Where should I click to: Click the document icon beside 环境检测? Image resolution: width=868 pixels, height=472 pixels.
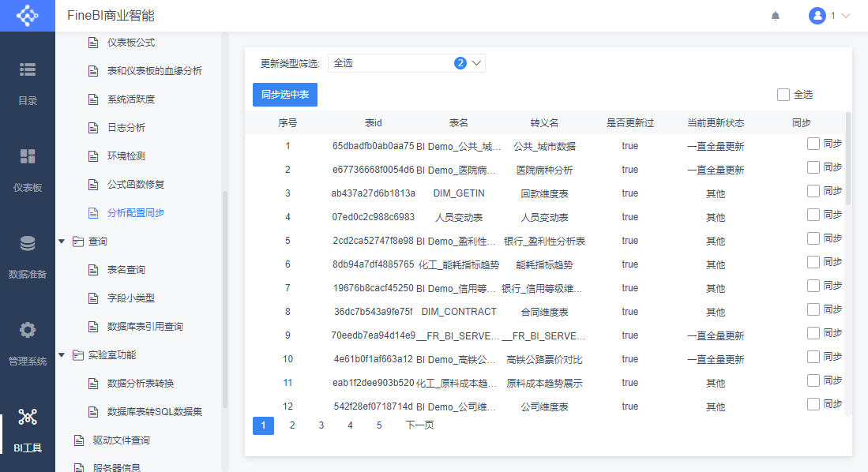point(93,156)
